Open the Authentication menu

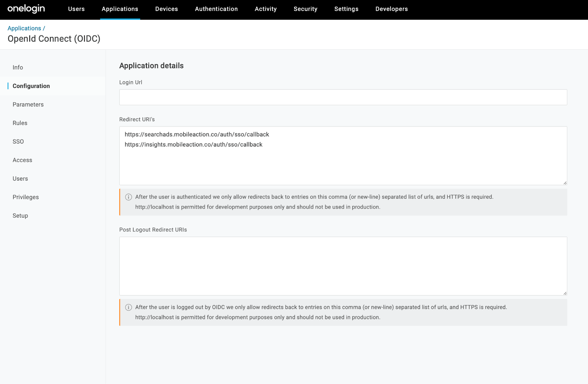click(216, 9)
